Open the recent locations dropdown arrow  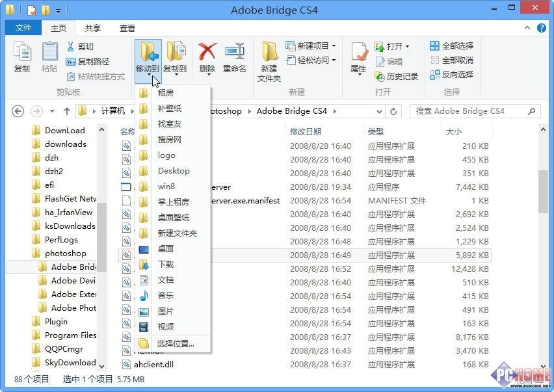click(x=52, y=111)
